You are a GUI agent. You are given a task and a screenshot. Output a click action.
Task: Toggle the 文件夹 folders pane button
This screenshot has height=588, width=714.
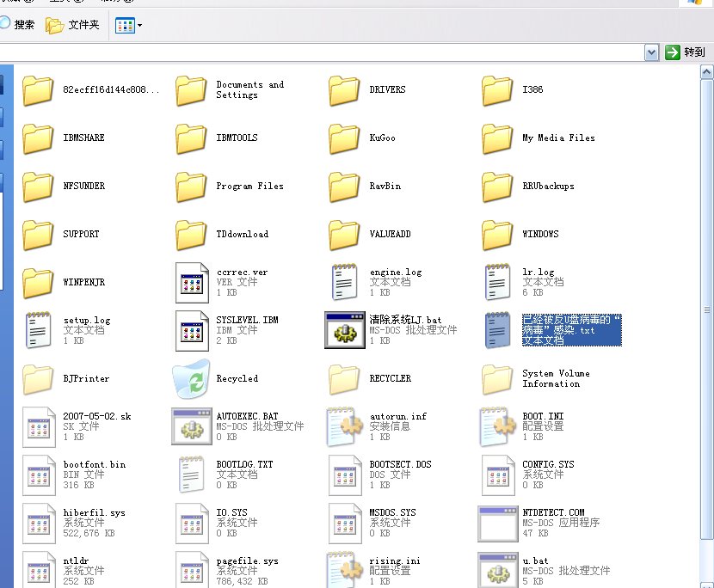tap(74, 26)
